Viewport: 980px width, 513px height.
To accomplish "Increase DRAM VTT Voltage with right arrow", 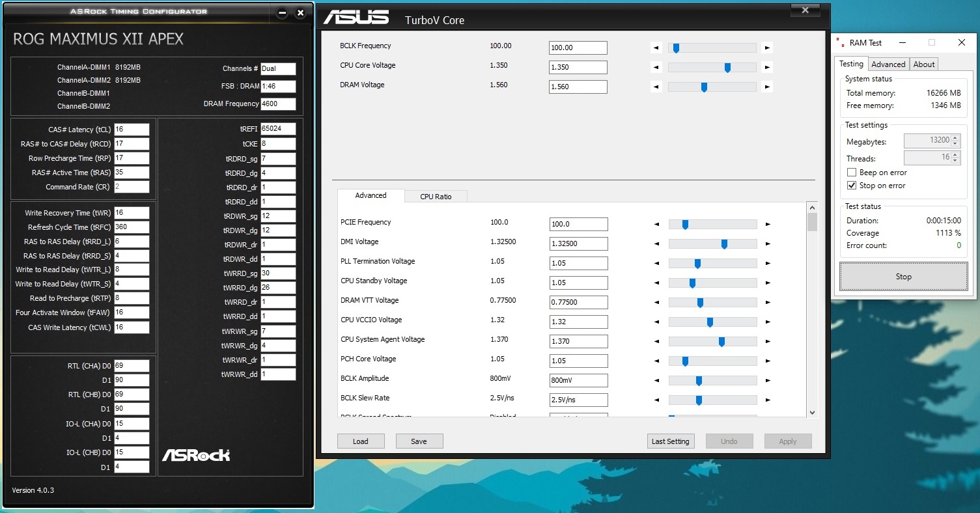I will [x=768, y=302].
